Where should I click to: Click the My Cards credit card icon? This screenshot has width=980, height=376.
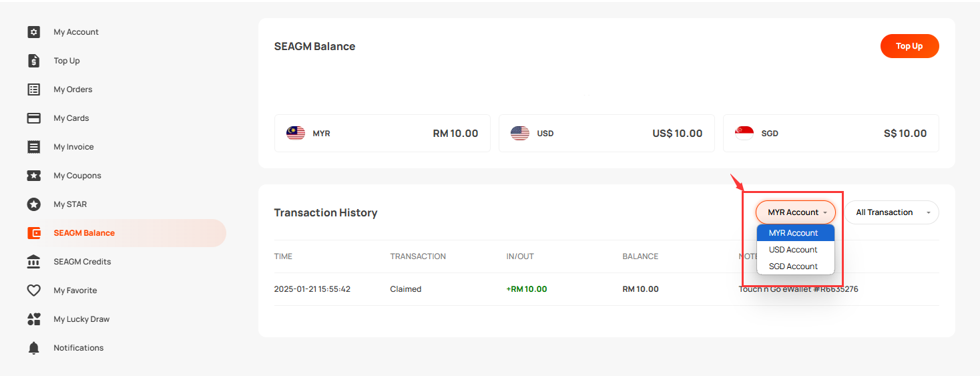33,118
